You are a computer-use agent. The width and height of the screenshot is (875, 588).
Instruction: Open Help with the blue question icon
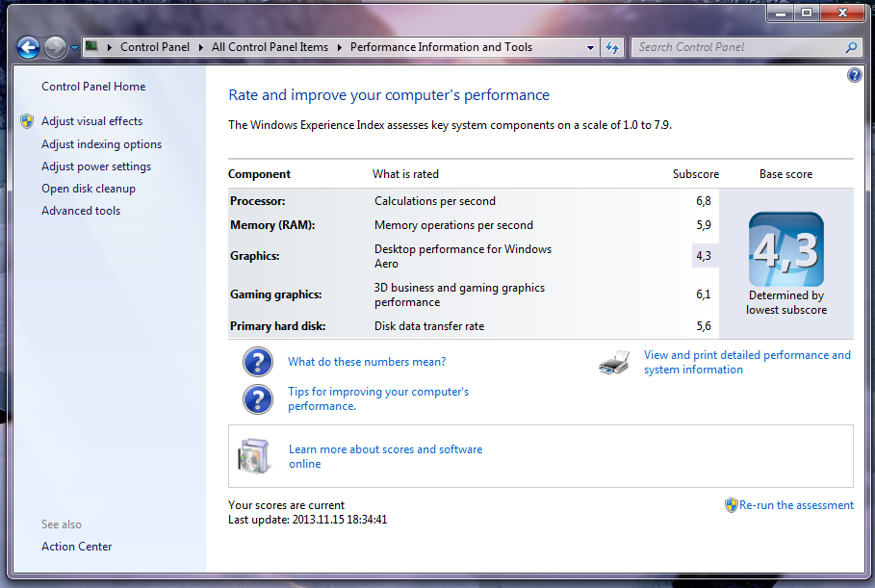(x=854, y=75)
